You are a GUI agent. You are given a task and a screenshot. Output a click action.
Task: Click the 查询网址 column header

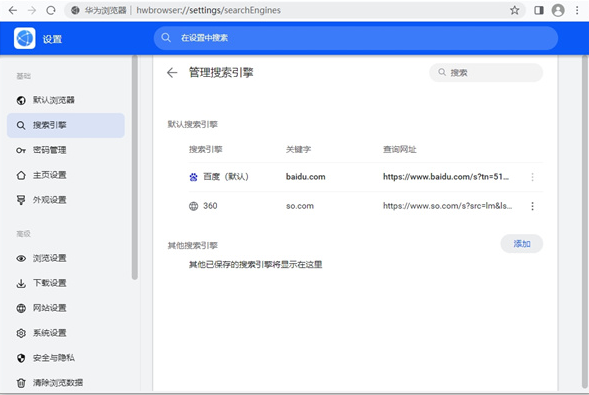(399, 149)
